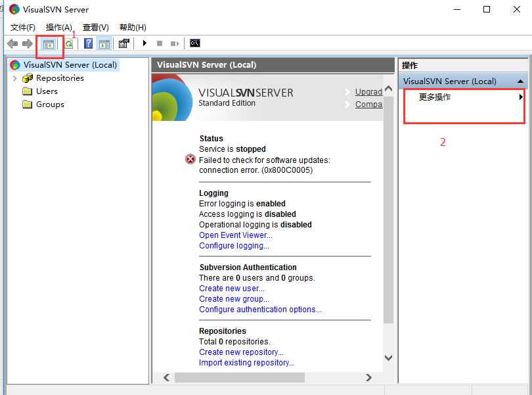532x395 pixels.
Task: Click Create new group link
Action: pyautogui.click(x=234, y=299)
